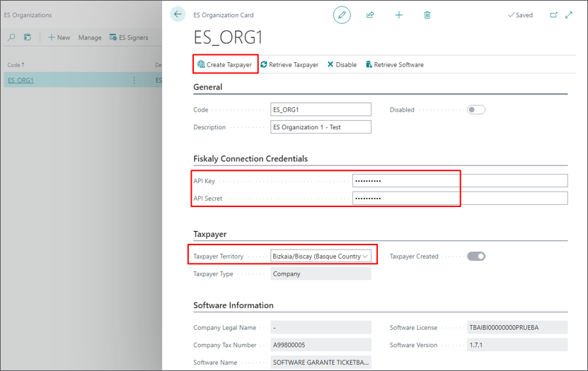
Task: Click the pencil edit icon
Action: coord(342,15)
